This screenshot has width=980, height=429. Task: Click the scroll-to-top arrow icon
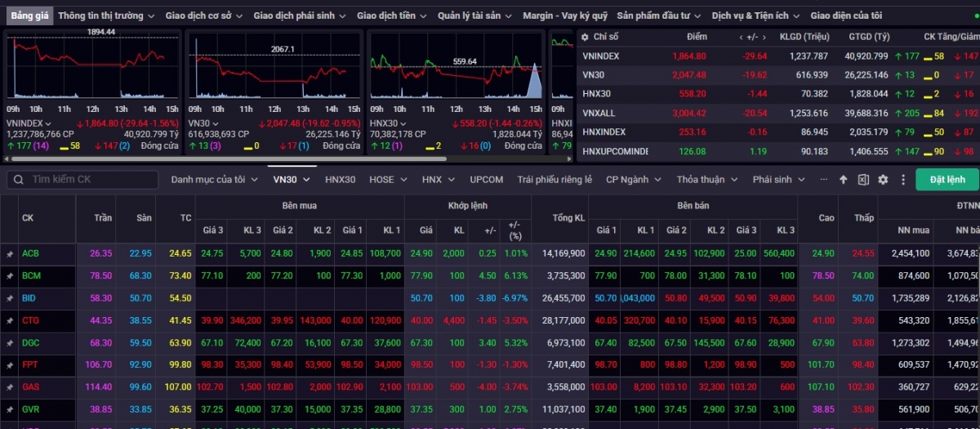click(844, 180)
